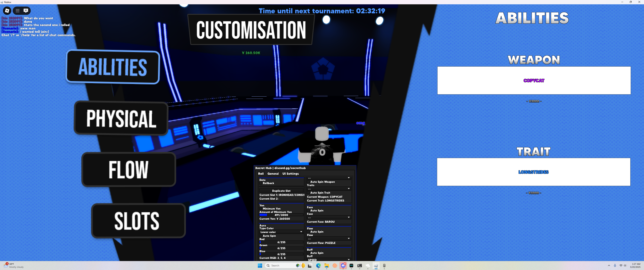Click the COPYCAT weapon box
This screenshot has width=644, height=270.
click(x=534, y=80)
